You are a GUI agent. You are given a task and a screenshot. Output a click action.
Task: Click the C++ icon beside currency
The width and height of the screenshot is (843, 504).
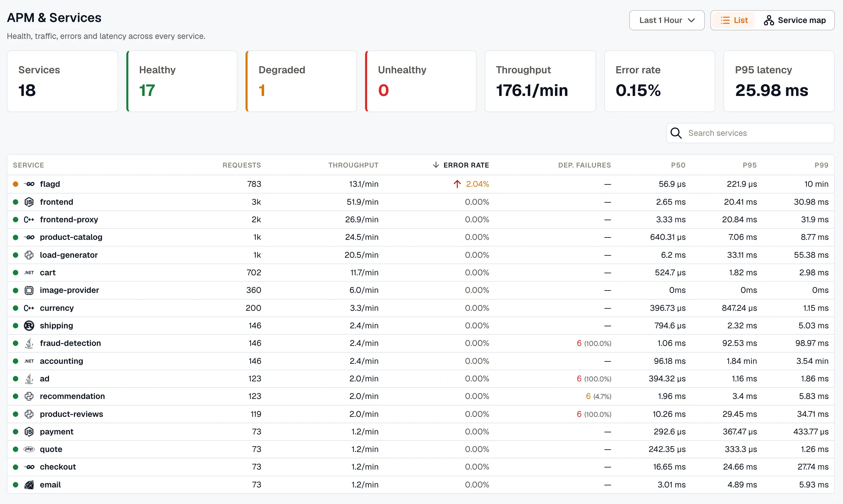pos(29,308)
